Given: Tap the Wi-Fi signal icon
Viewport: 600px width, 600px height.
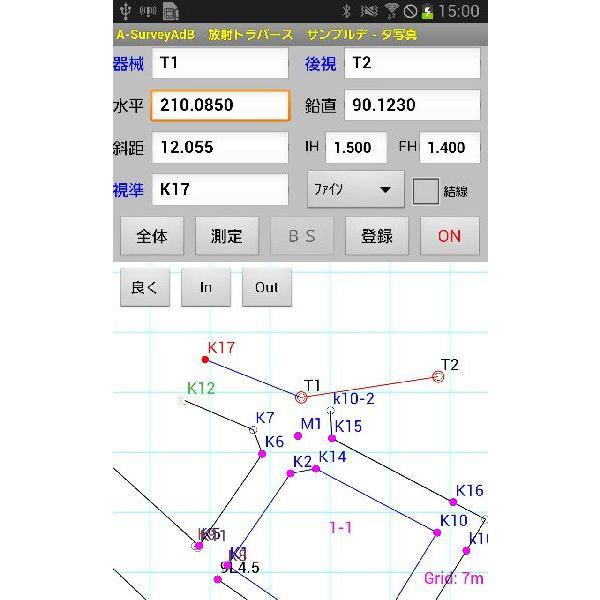Looking at the screenshot, I should point(391,11).
